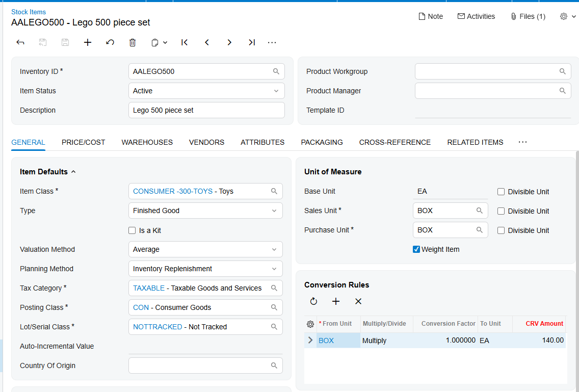Open the Type dropdown showing Finished Good
The width and height of the screenshot is (579, 392).
(205, 211)
